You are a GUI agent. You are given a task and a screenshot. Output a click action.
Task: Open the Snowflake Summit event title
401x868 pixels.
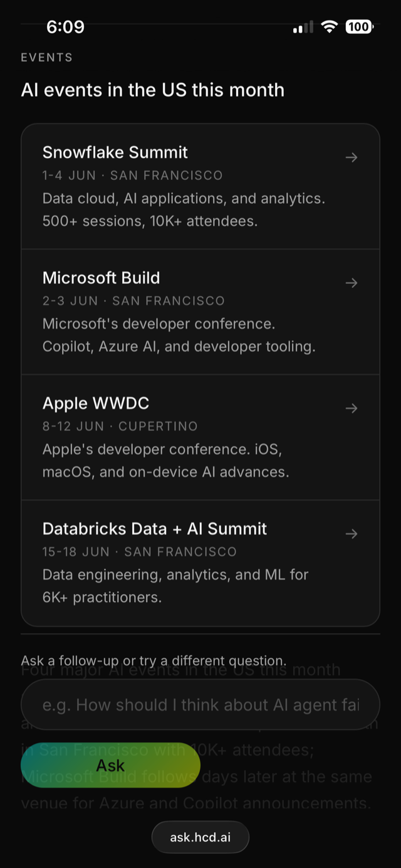(x=115, y=152)
